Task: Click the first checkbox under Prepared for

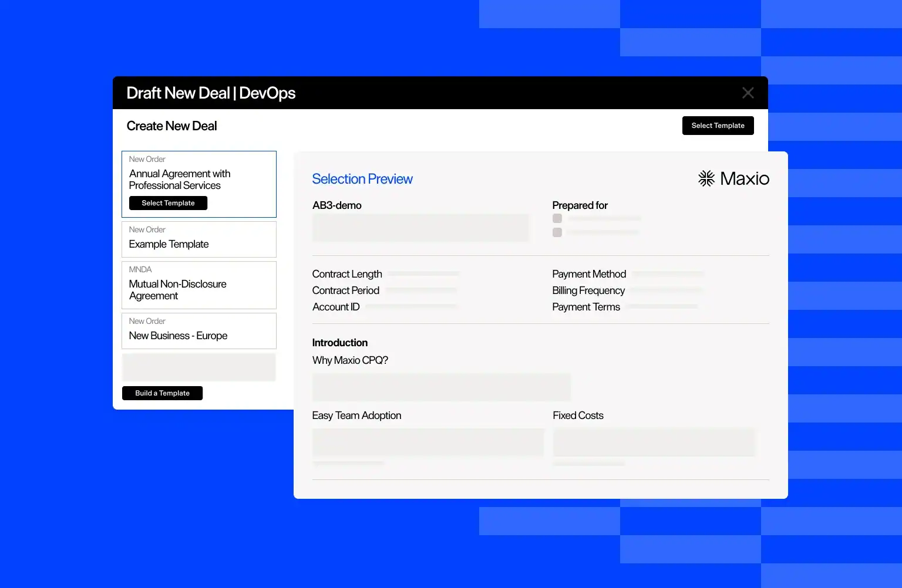Action: 557,218
